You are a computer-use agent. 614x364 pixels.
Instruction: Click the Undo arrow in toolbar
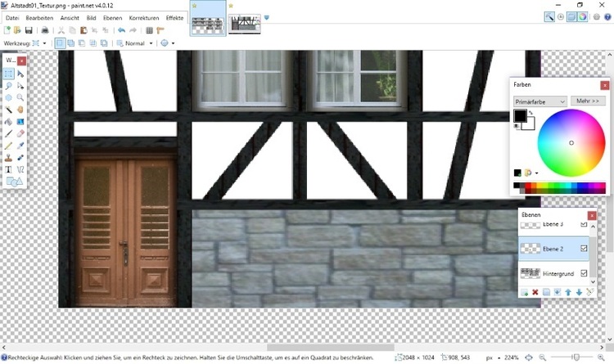pos(121,30)
